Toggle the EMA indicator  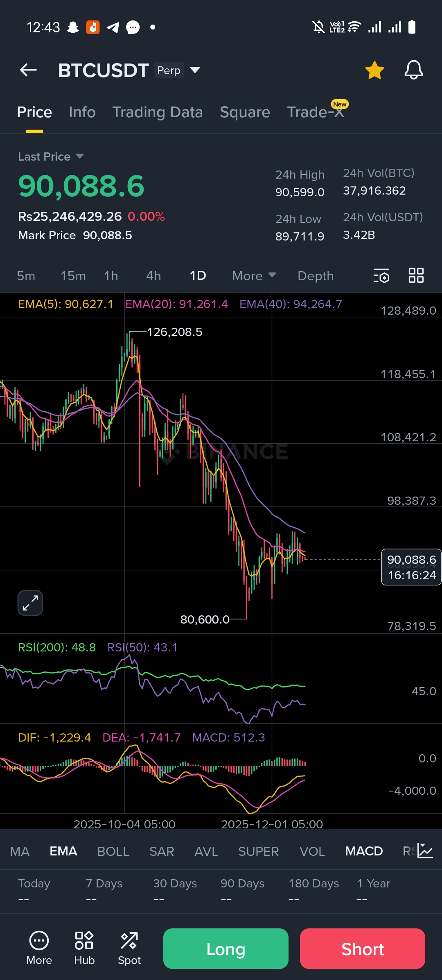63,851
